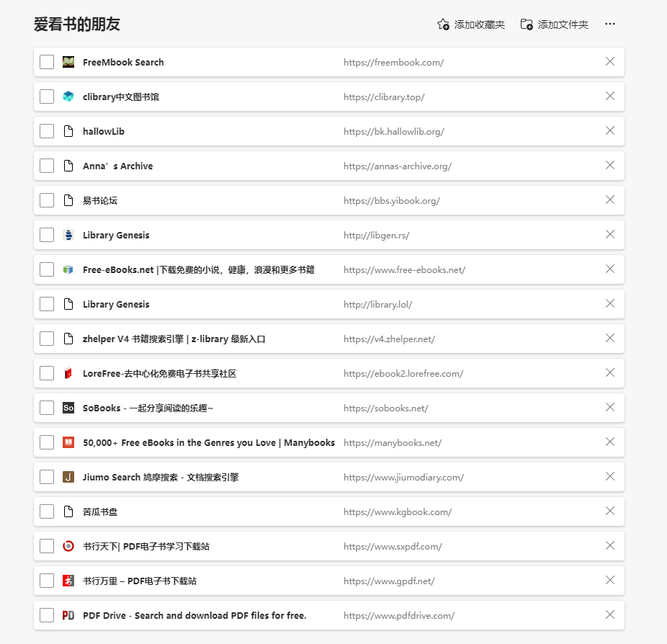The width and height of the screenshot is (667, 644).
Task: Select the 苦瓜书盘 checkbox
Action: click(47, 511)
